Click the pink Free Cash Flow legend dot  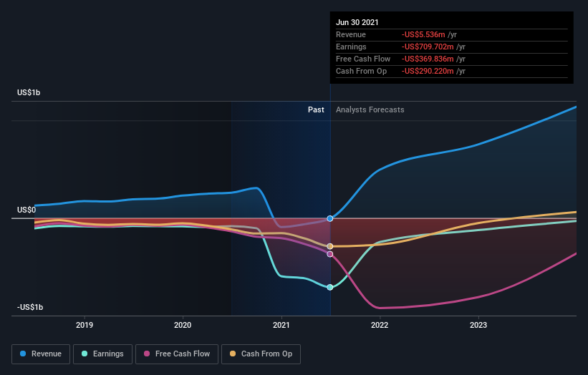coord(147,354)
